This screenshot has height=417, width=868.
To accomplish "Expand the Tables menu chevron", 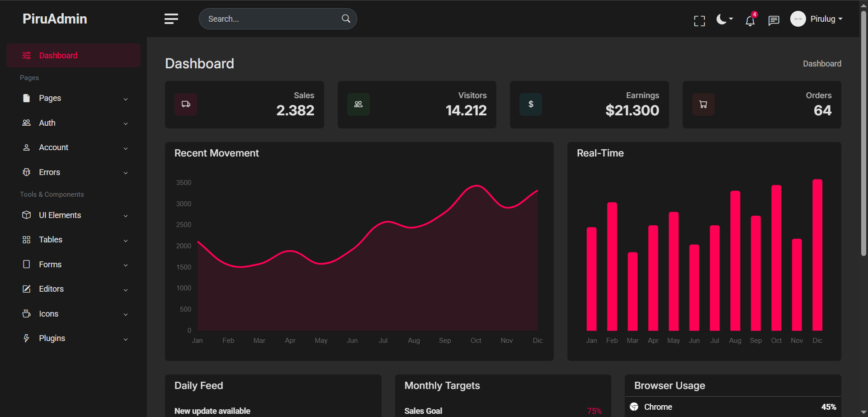I will [126, 241].
